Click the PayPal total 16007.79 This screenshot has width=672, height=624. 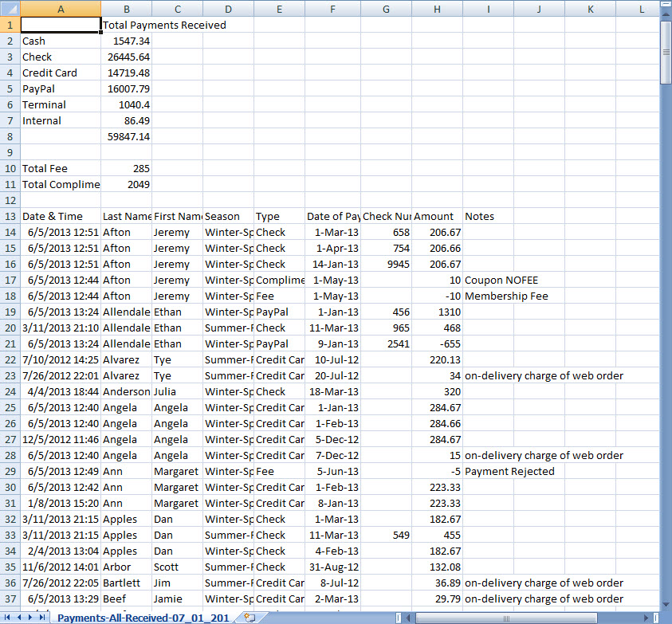pos(127,88)
